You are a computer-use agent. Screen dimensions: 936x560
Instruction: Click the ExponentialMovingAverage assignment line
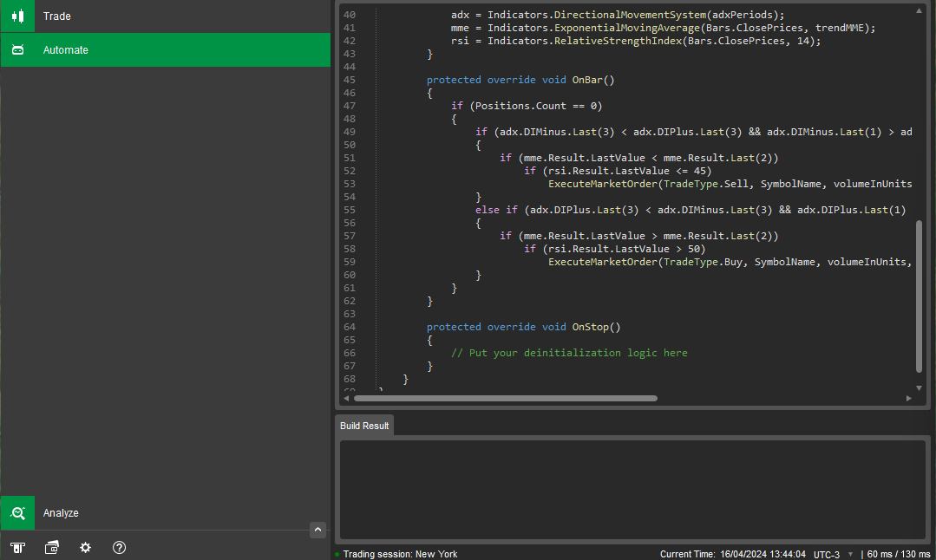point(664,28)
